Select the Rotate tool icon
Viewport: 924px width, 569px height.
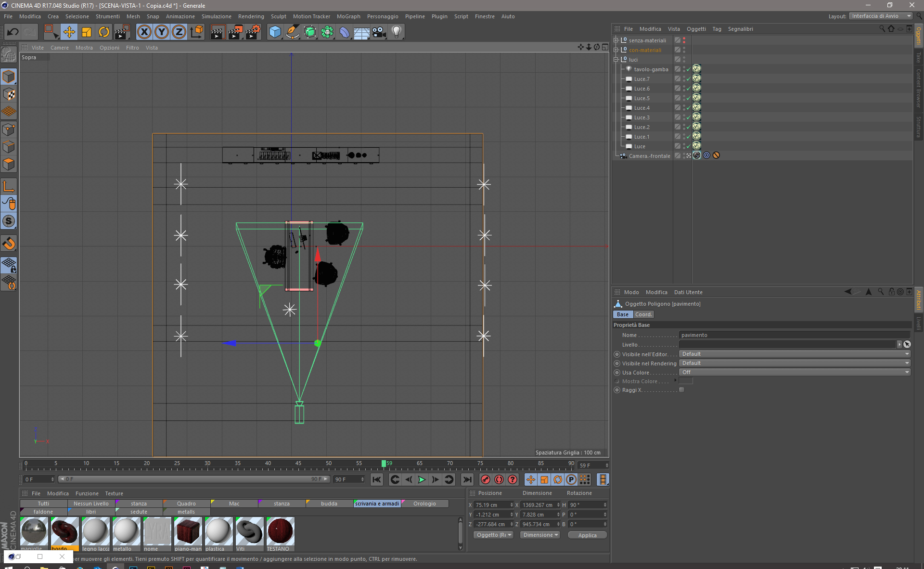(x=103, y=32)
